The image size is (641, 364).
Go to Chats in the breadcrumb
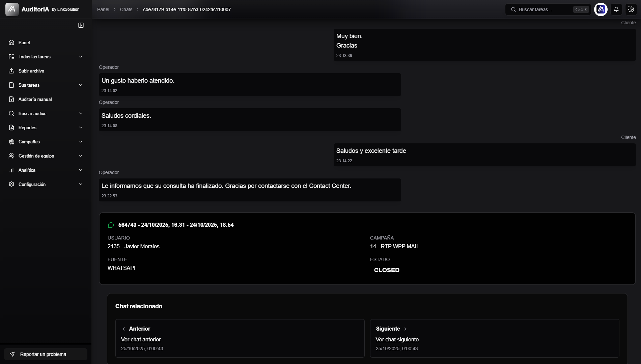click(126, 9)
